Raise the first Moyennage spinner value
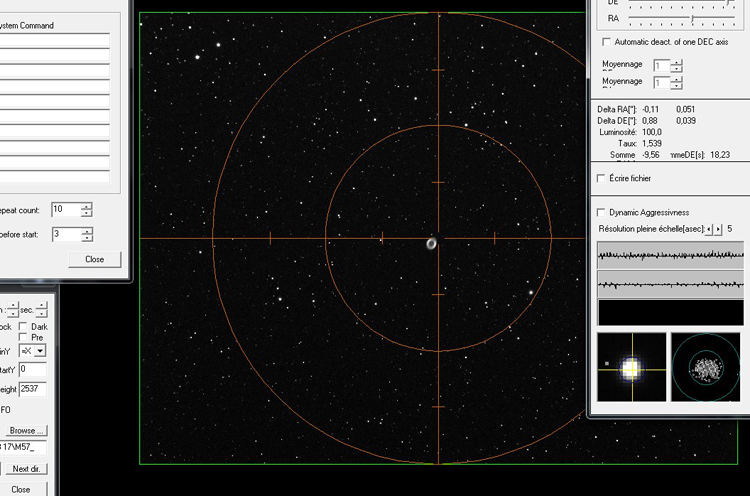This screenshot has width=750, height=496. [x=676, y=63]
